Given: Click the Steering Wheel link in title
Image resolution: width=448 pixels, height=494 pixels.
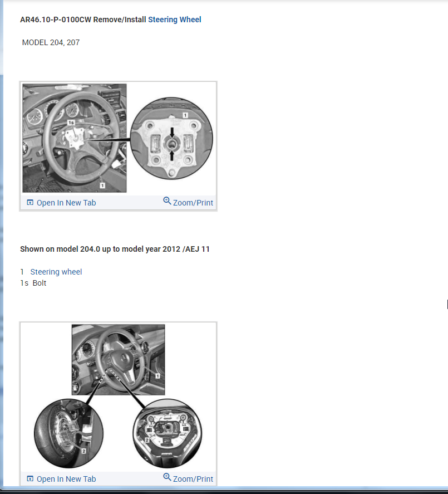Looking at the screenshot, I should point(174,19).
